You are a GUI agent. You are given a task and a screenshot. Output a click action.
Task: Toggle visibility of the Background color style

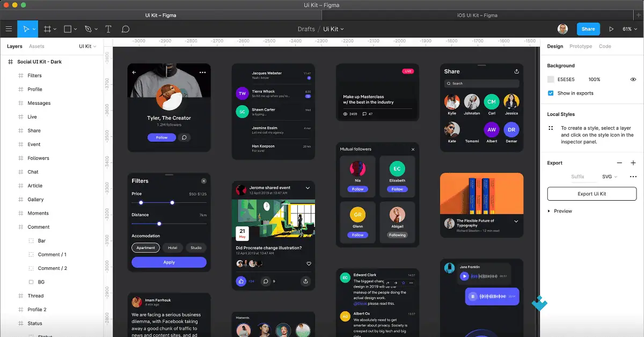[x=634, y=79]
